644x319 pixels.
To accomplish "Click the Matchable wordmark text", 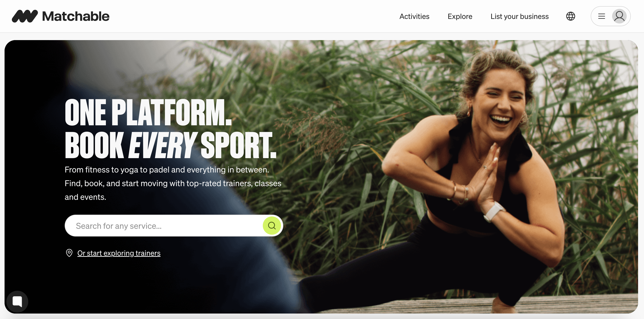I will click(76, 16).
